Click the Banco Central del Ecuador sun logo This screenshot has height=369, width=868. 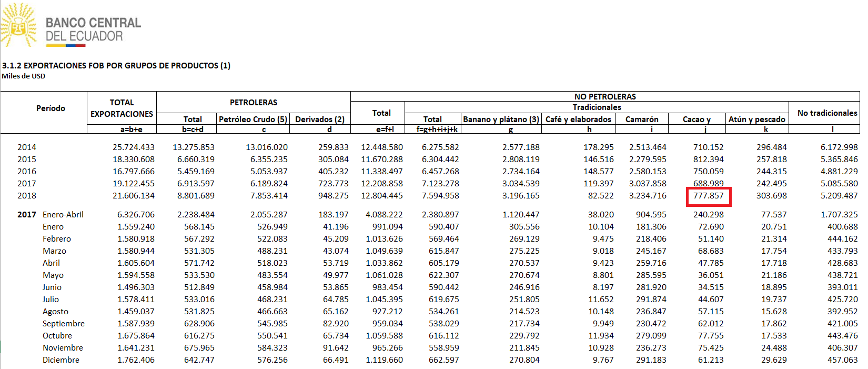coord(19,25)
